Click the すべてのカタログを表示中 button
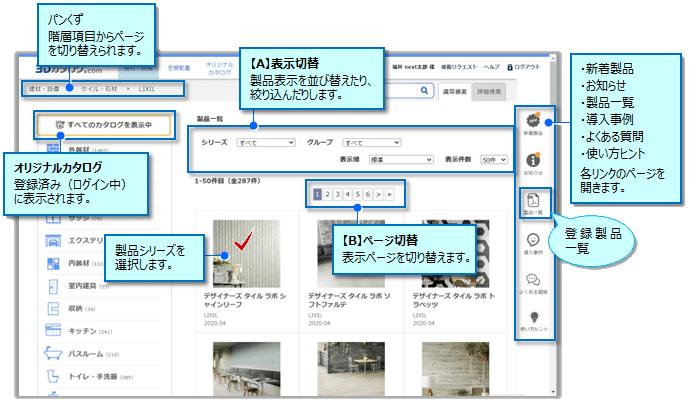The height and width of the screenshot is (407, 691). coord(104,126)
